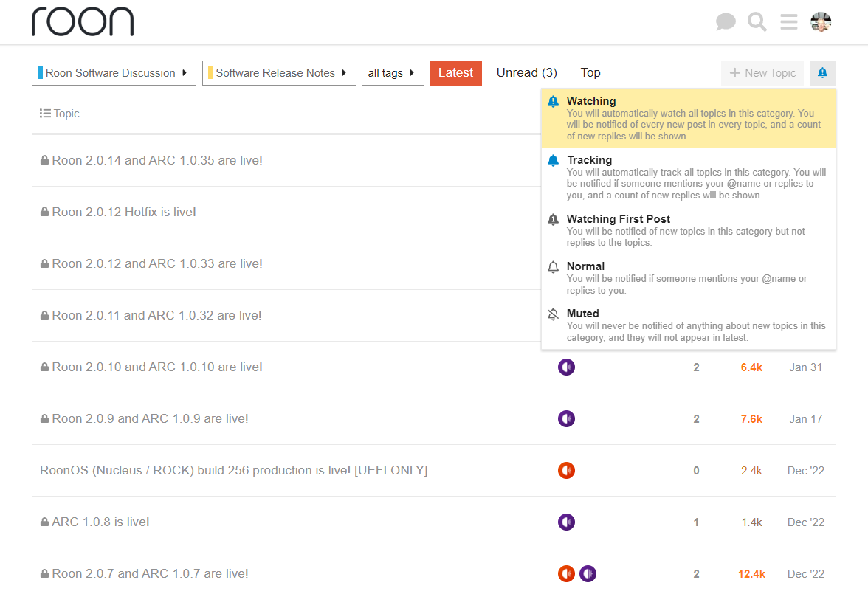Click the user profile avatar
This screenshot has height=594, width=868.
(821, 22)
